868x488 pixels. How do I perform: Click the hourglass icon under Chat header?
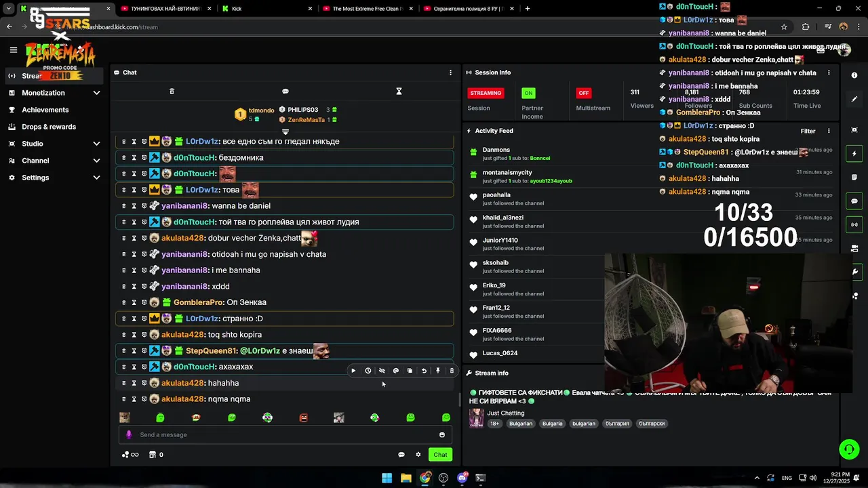(x=399, y=91)
